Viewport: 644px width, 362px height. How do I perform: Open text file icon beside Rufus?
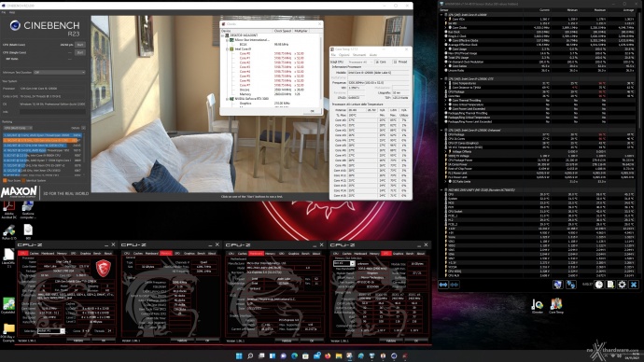28,232
